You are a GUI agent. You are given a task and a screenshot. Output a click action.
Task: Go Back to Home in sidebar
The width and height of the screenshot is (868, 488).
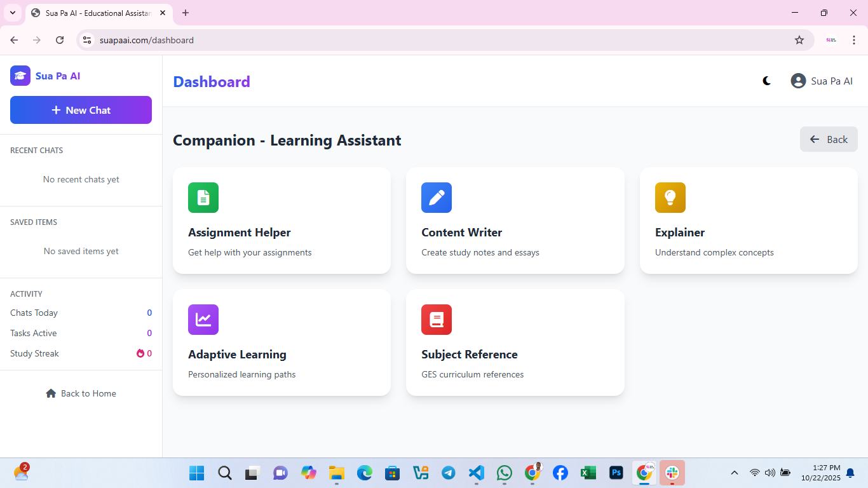coord(81,393)
